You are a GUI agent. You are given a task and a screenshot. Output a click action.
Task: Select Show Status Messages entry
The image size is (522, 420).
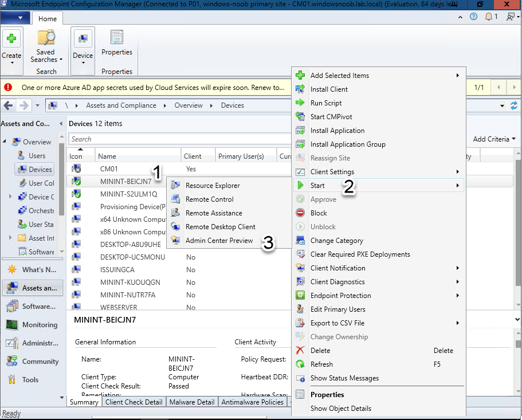tap(378, 378)
